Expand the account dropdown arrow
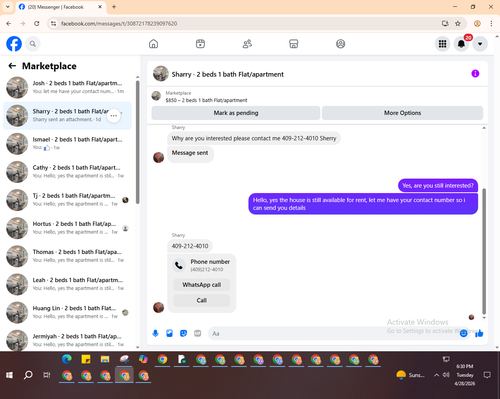Viewport: 500px width, 399px height. 480,44
